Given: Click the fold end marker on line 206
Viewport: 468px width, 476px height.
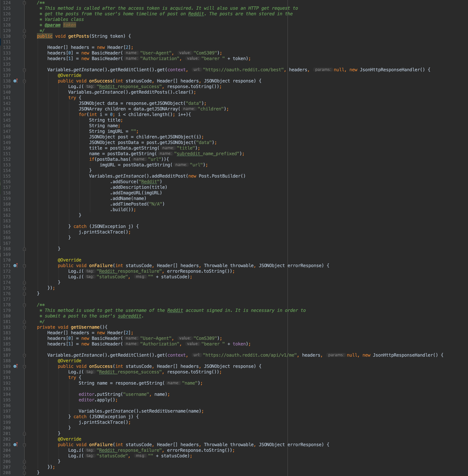Looking at the screenshot, I should click(x=24, y=461).
